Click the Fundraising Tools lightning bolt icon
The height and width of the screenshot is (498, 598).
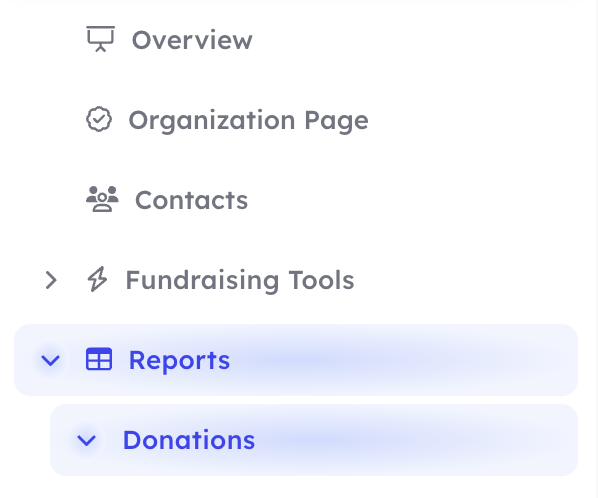pos(98,279)
